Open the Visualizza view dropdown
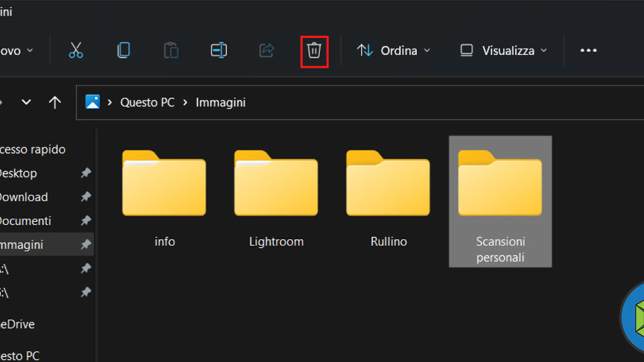Screen dimensions: 644x362 click(504, 51)
